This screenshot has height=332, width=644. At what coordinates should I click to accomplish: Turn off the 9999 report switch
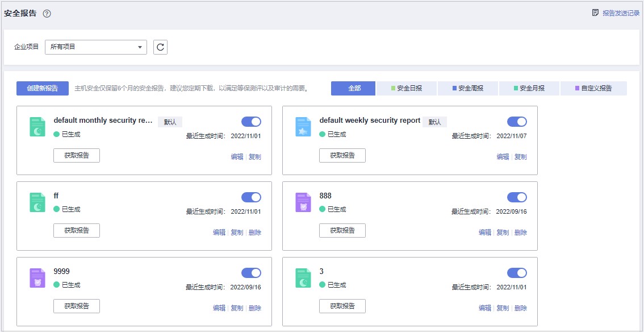click(x=250, y=272)
